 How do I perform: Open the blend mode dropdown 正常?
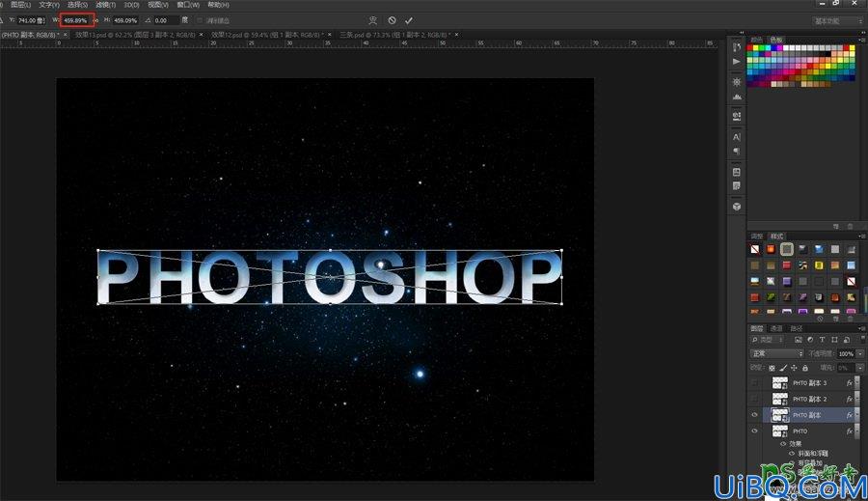point(776,353)
